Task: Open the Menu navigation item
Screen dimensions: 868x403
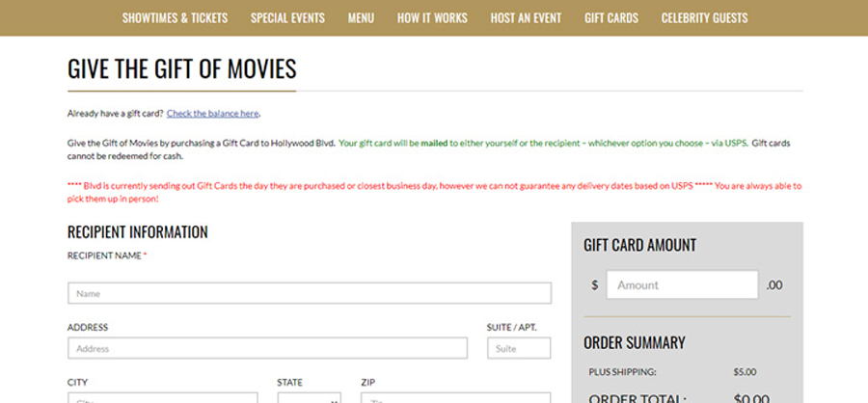Action: (x=361, y=17)
